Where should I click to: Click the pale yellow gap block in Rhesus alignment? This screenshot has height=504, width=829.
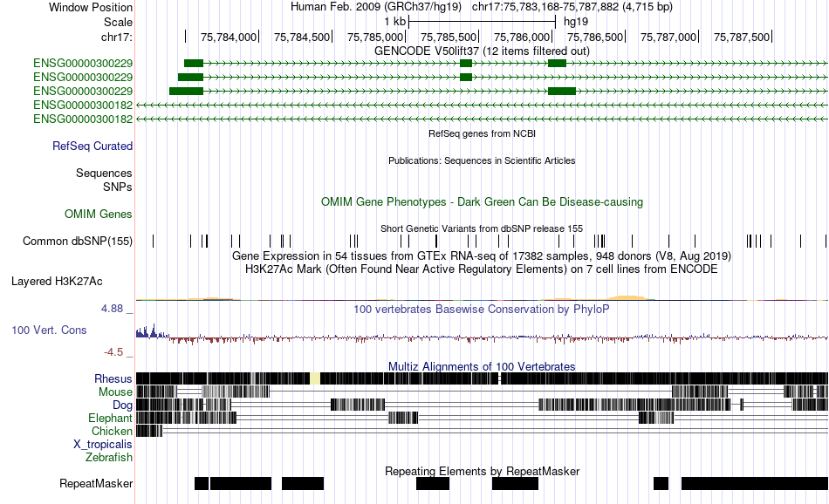315,378
